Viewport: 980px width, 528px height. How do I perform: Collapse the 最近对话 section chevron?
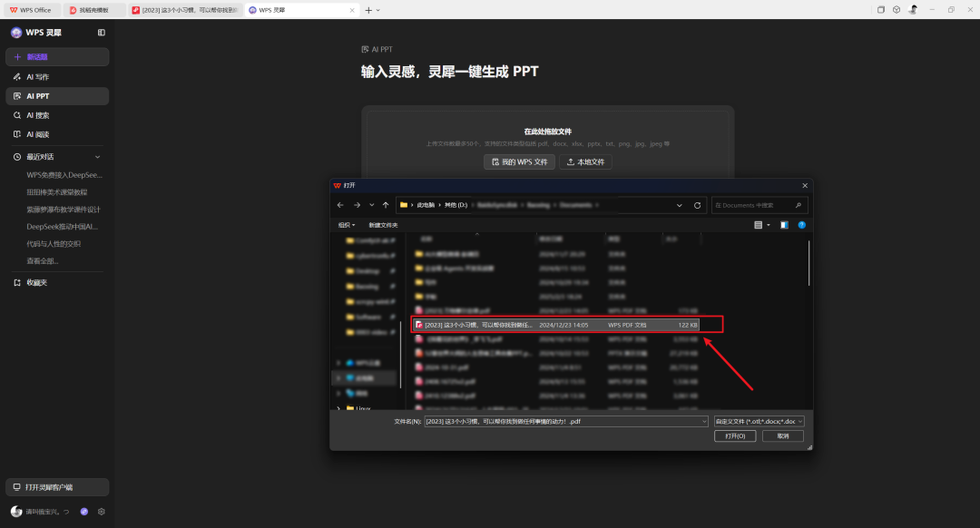click(97, 157)
